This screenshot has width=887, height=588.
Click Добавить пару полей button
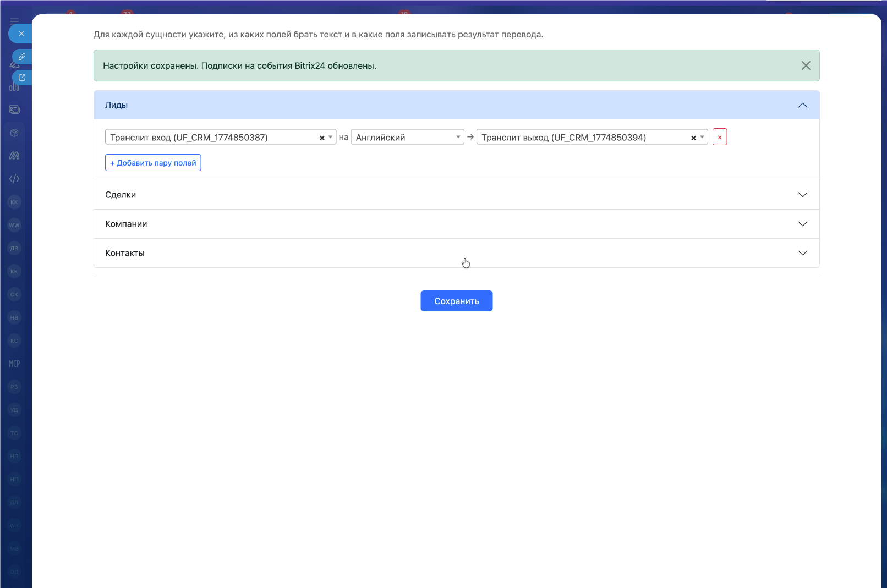[153, 163]
